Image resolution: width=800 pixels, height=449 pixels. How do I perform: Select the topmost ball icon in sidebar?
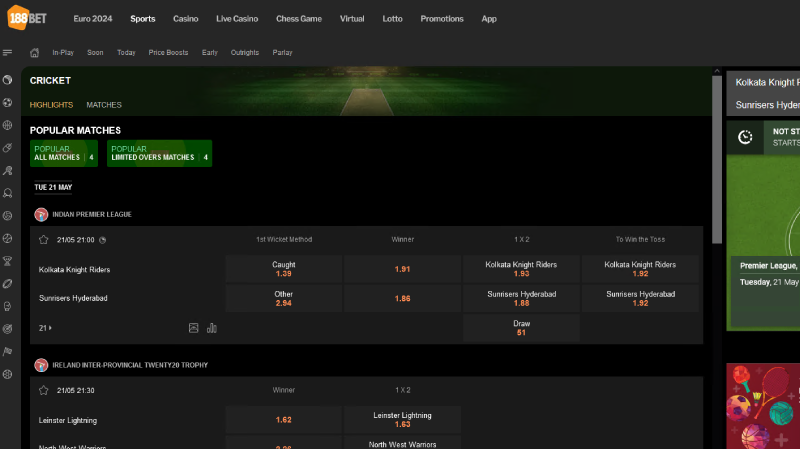coord(7,80)
